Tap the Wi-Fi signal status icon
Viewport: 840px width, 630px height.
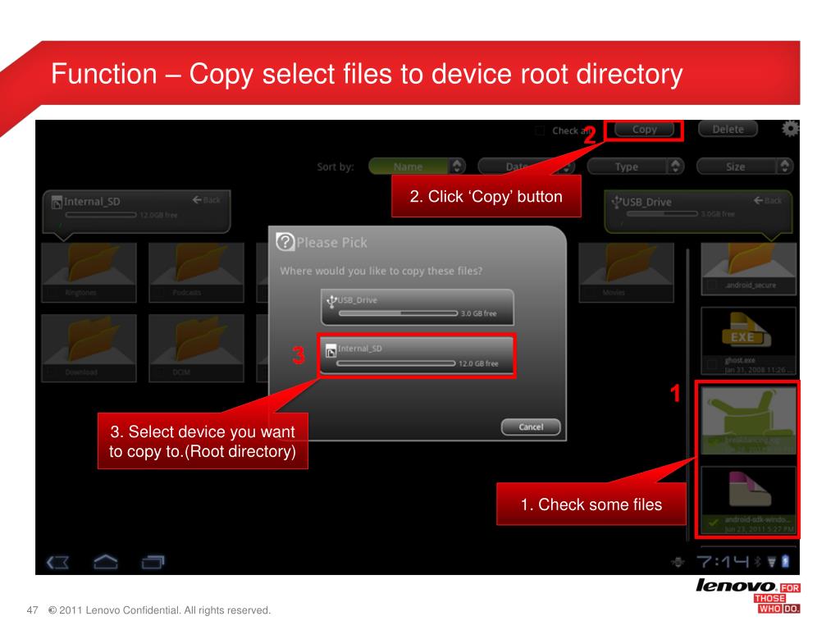(771, 561)
